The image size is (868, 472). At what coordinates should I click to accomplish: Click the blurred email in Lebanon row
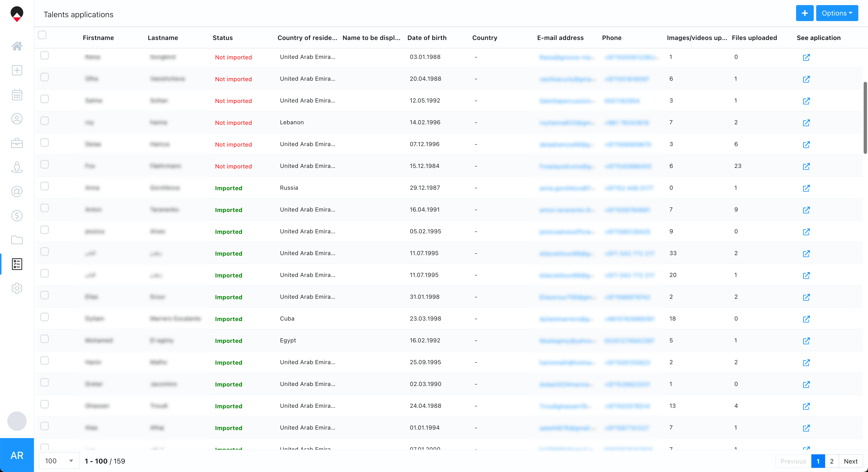[567, 123]
